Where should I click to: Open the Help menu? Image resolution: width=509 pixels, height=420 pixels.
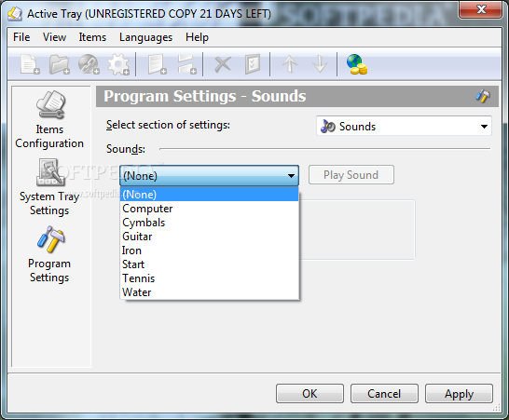click(x=197, y=37)
